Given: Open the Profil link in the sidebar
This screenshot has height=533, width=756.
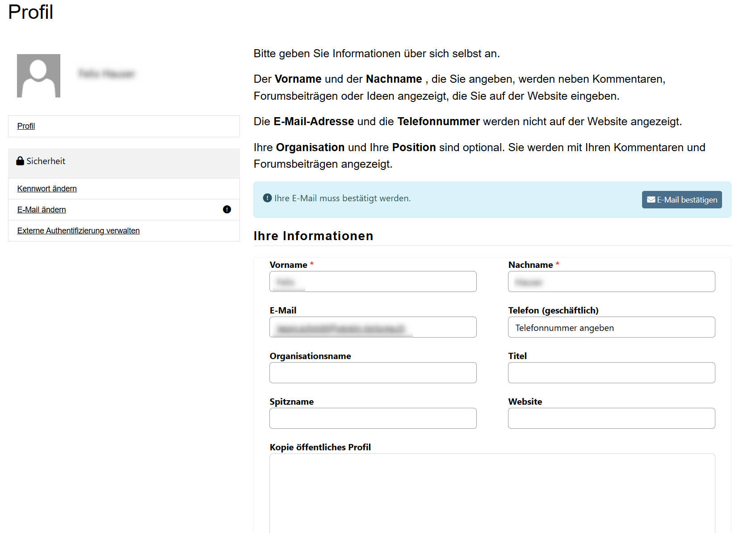Looking at the screenshot, I should pos(26,126).
